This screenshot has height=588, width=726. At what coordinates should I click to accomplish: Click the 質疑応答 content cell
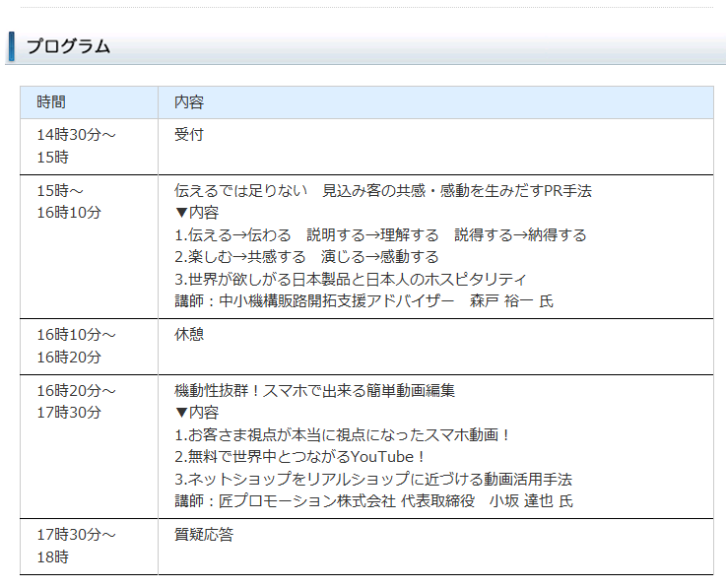[435, 547]
